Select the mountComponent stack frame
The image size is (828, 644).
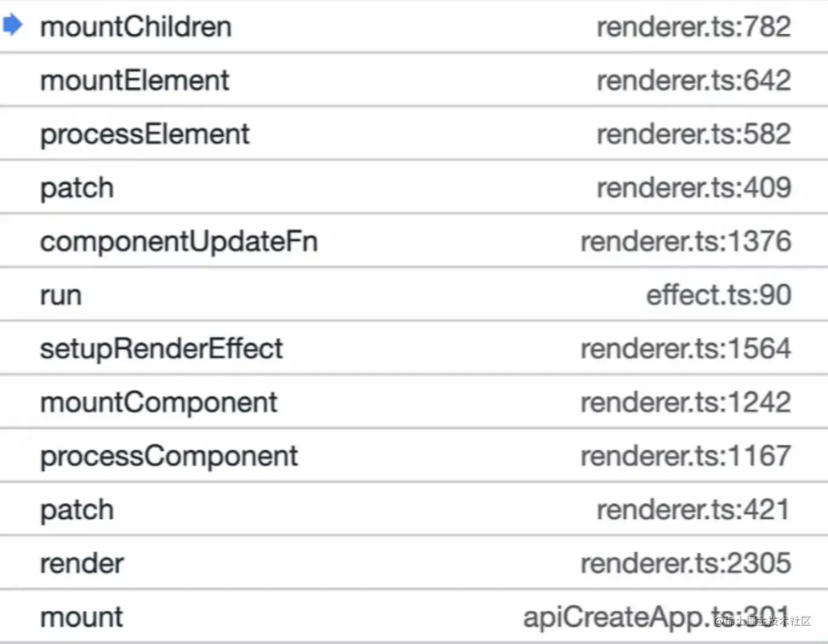click(x=159, y=403)
